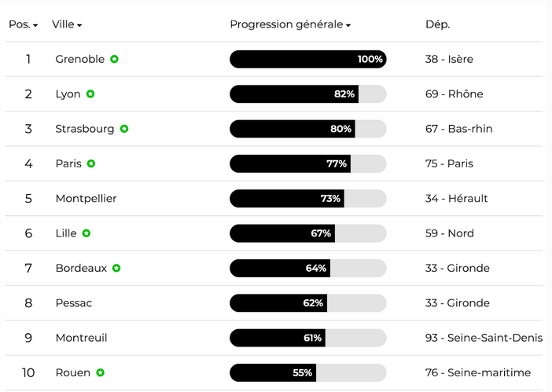Click Lyon's 82% progress bar

(307, 94)
